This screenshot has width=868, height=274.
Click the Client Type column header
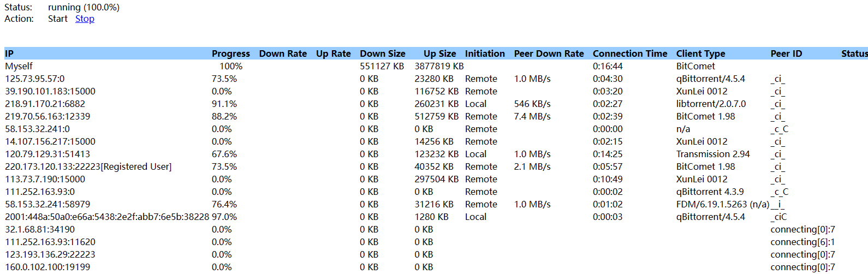point(700,53)
